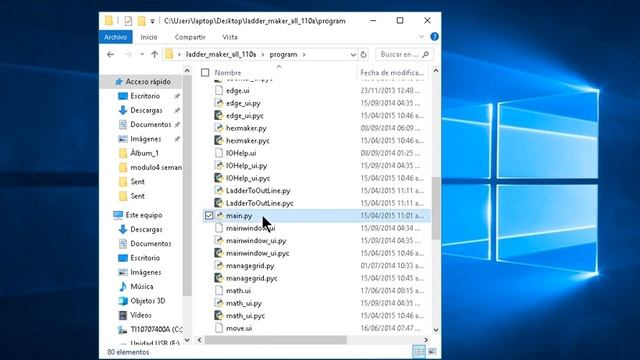Select the LadderToOutLine.py file icon

[x=219, y=191]
